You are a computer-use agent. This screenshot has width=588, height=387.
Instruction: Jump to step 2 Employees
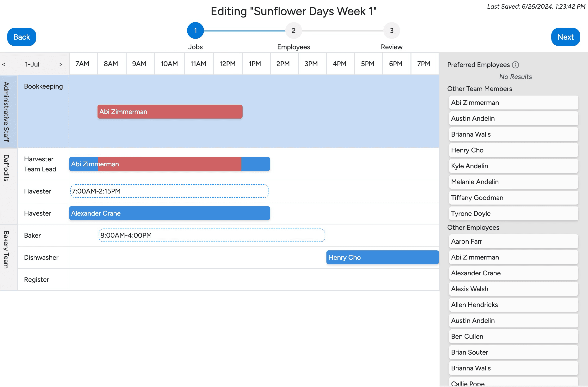pos(293,31)
